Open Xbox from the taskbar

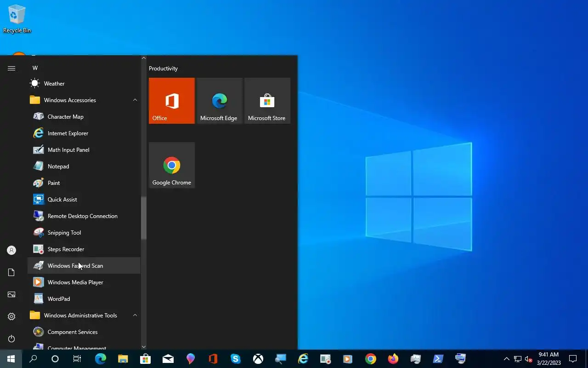(x=258, y=359)
